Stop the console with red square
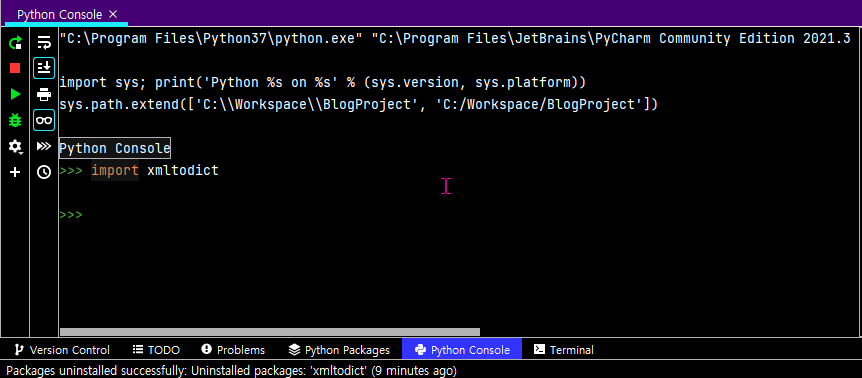This screenshot has width=862, height=378. coord(15,68)
